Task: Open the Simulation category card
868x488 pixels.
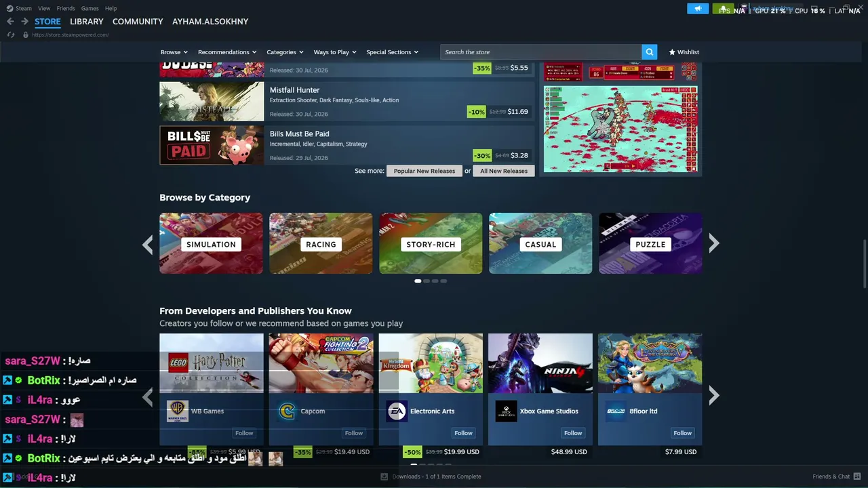Action: tap(212, 243)
